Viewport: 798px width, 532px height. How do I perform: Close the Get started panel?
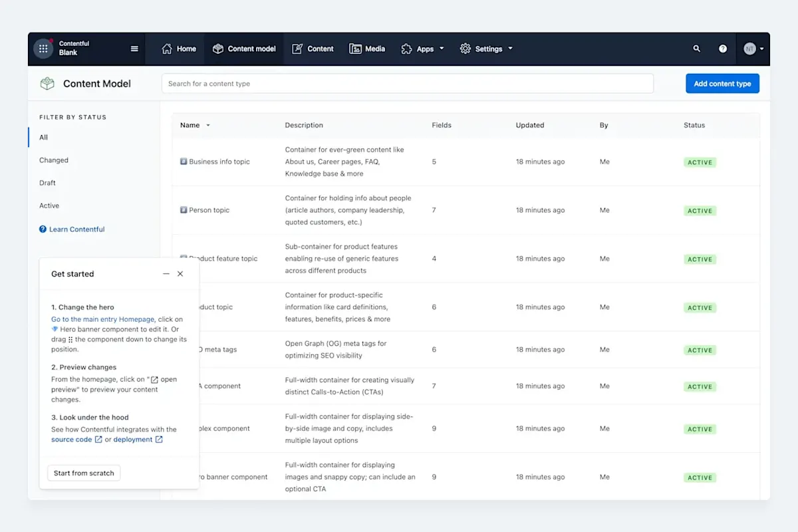click(x=180, y=274)
